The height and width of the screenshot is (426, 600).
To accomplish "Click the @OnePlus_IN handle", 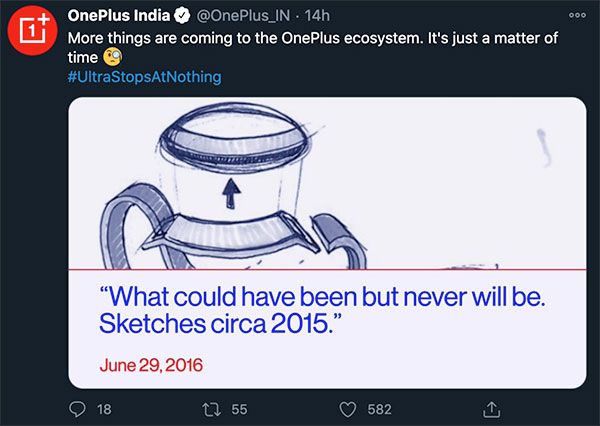I will pyautogui.click(x=244, y=16).
